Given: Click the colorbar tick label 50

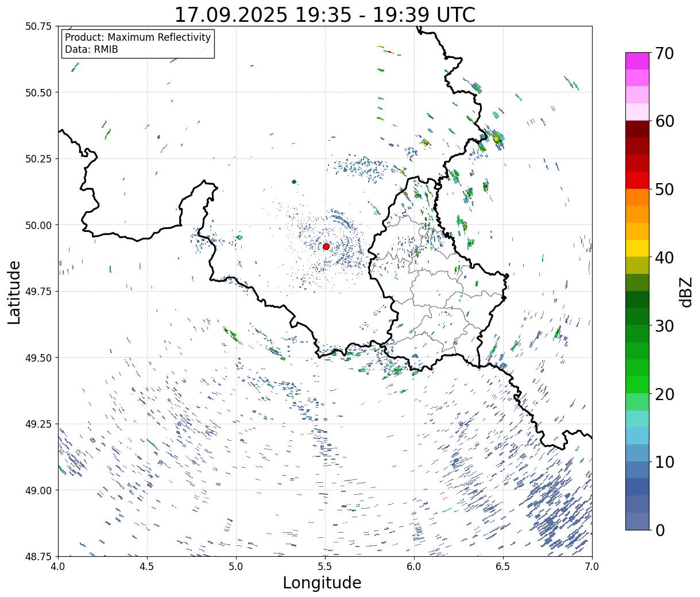Looking at the screenshot, I should (x=664, y=189).
